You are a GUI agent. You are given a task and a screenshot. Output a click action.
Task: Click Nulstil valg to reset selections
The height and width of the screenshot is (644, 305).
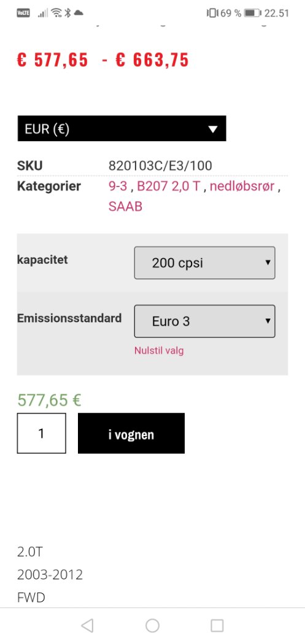click(159, 351)
